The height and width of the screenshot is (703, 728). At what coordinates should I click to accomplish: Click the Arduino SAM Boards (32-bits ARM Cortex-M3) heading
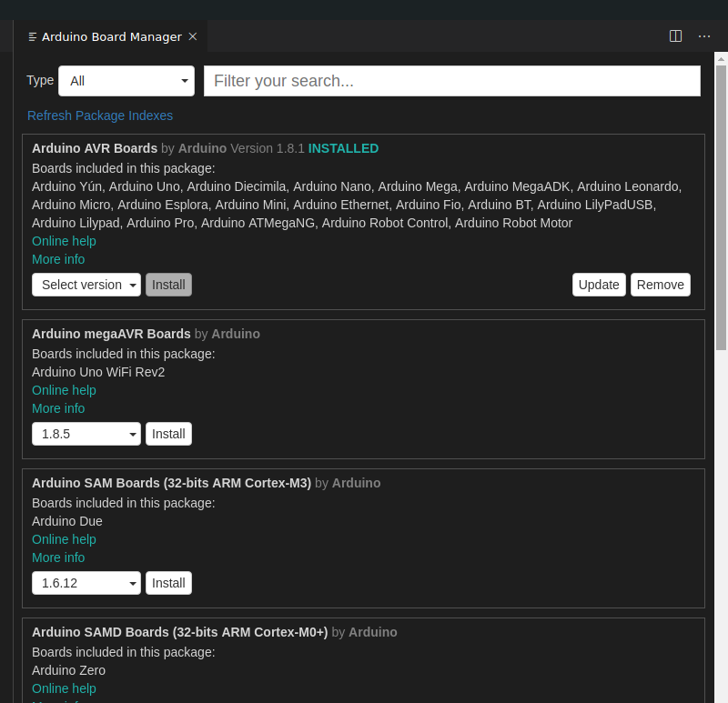171,483
